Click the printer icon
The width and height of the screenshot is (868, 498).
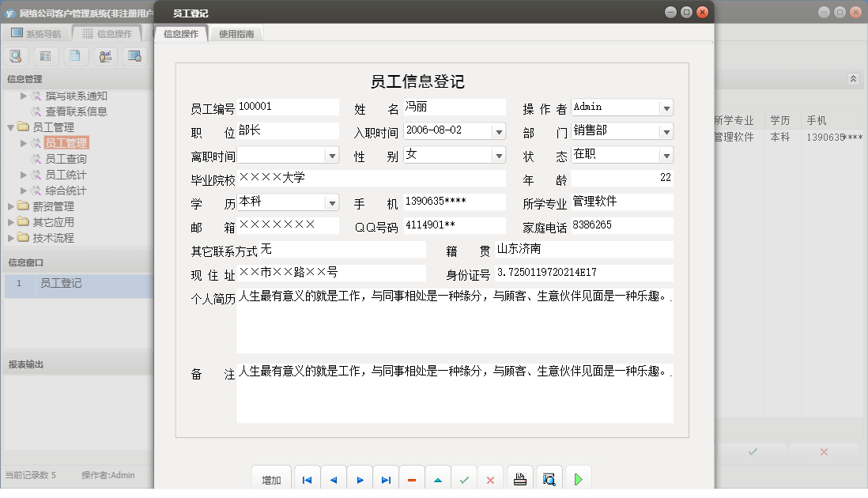(x=520, y=479)
